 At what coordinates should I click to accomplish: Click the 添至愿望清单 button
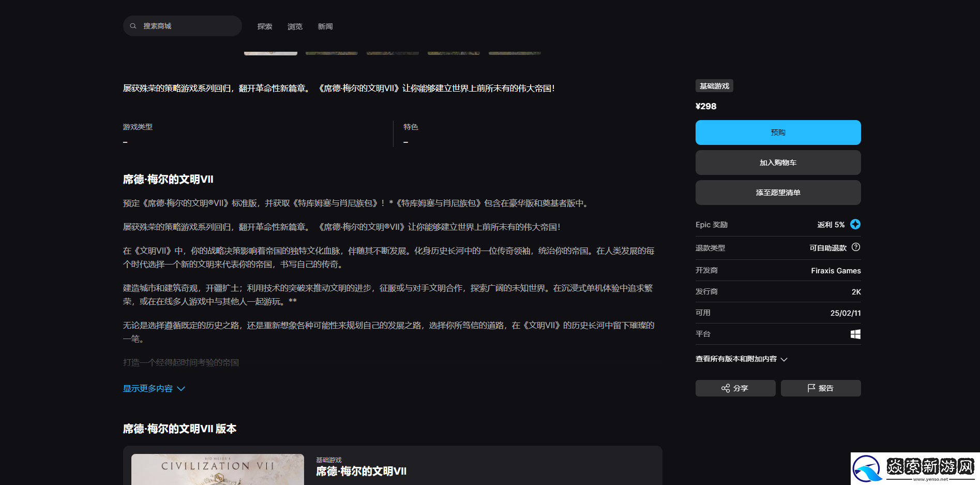778,192
